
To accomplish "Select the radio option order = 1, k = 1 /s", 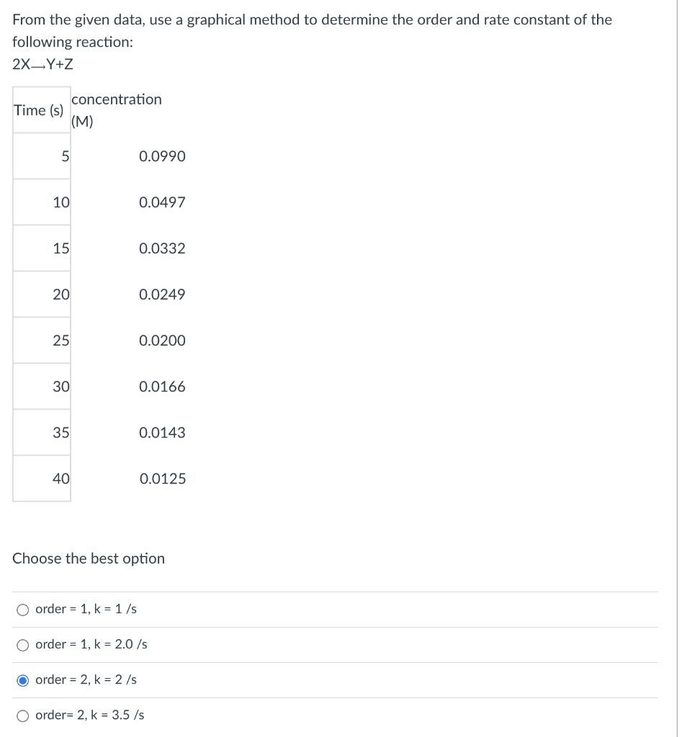I will [x=23, y=608].
